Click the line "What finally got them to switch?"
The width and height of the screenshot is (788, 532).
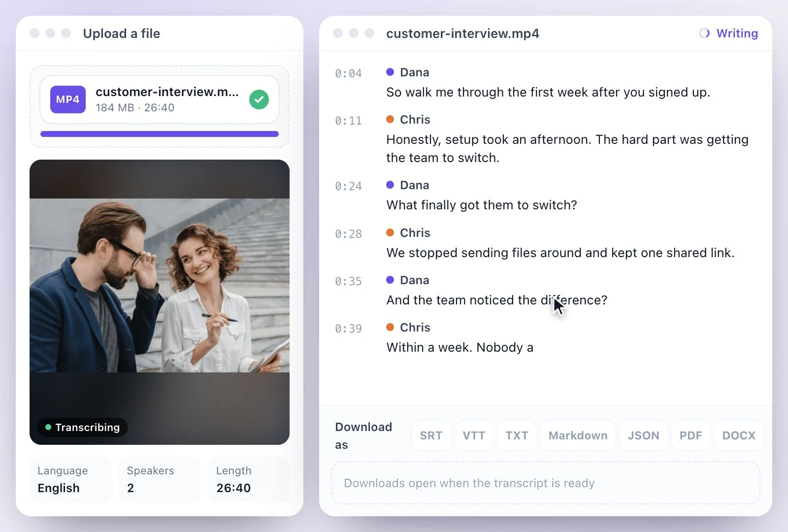pyautogui.click(x=482, y=205)
